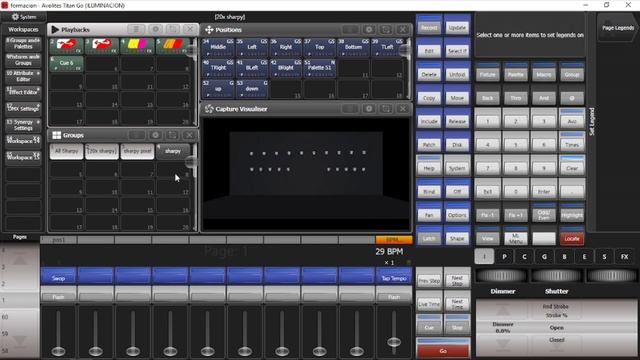Open Synergy Settings workspace shortcut
This screenshot has width=640, height=360.
(23, 125)
